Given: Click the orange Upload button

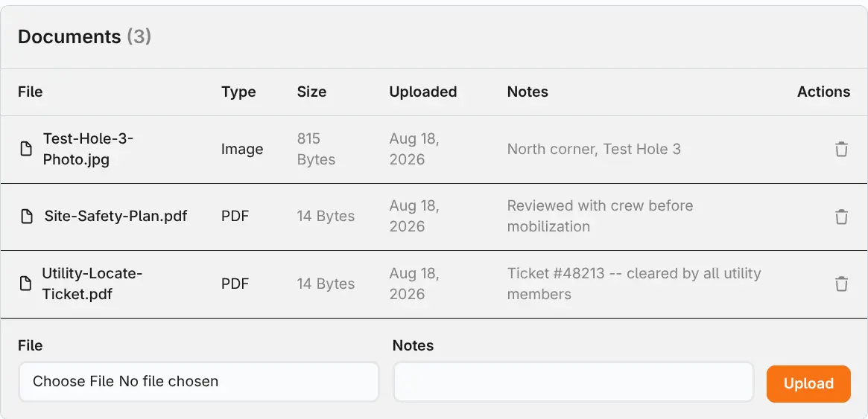Looking at the screenshot, I should tap(808, 383).
